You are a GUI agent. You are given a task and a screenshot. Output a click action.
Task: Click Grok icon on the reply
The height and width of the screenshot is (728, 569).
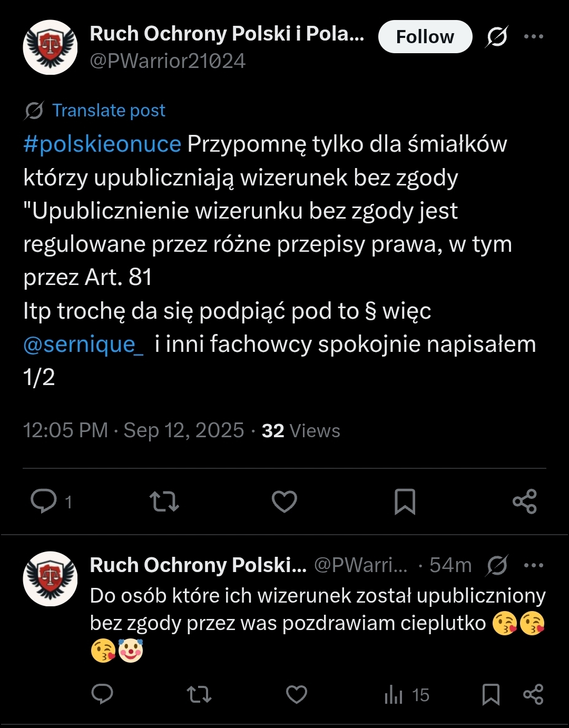(x=497, y=566)
